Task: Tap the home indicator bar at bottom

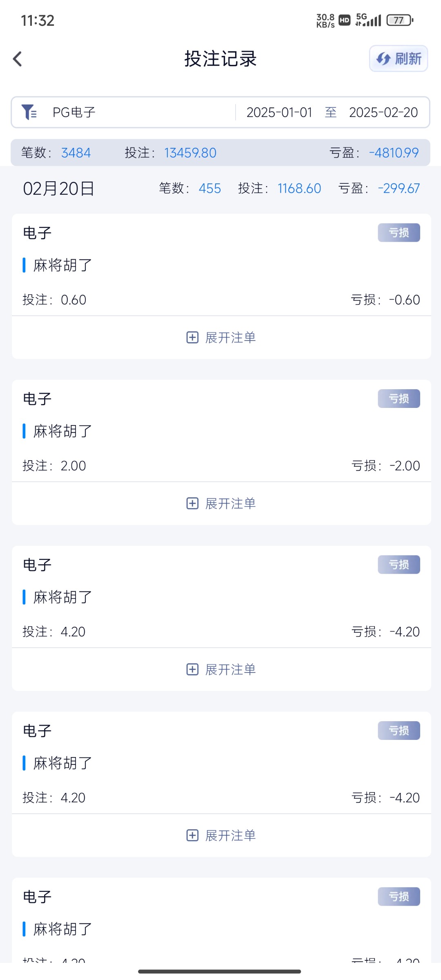Action: (220, 971)
